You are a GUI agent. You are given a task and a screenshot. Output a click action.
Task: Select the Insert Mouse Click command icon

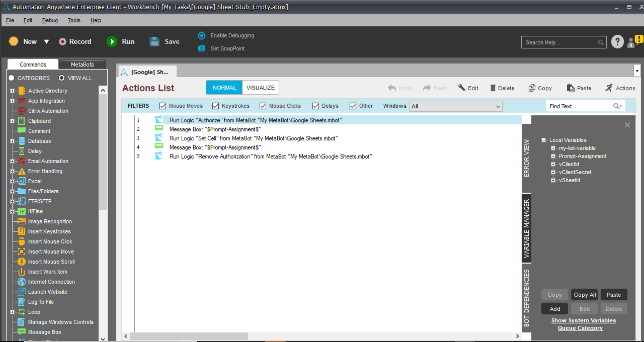pos(21,242)
